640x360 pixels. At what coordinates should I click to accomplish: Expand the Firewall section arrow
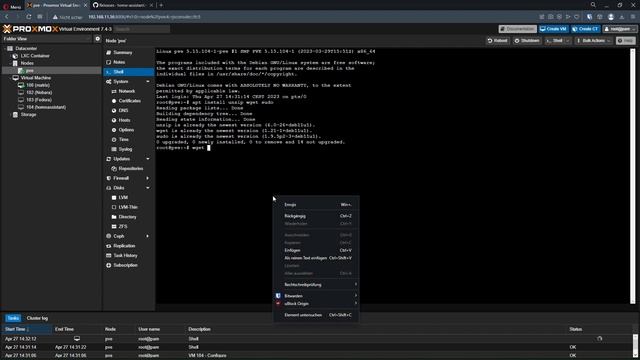coord(148,178)
